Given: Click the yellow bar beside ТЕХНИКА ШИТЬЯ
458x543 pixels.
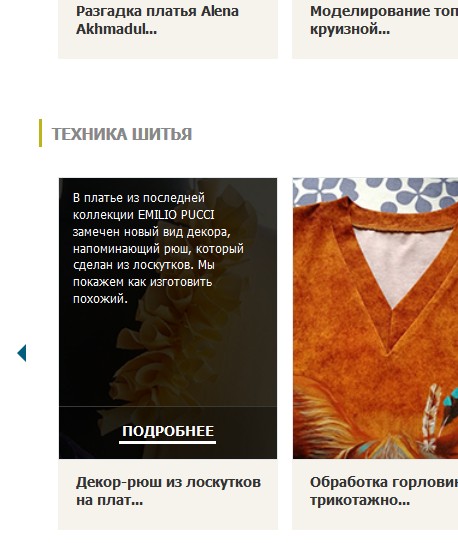Looking at the screenshot, I should click(x=41, y=133).
